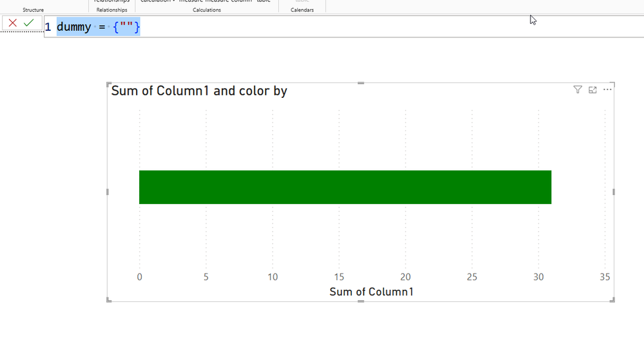Click the axis label '5'
The image size is (644, 340).
[x=206, y=277]
